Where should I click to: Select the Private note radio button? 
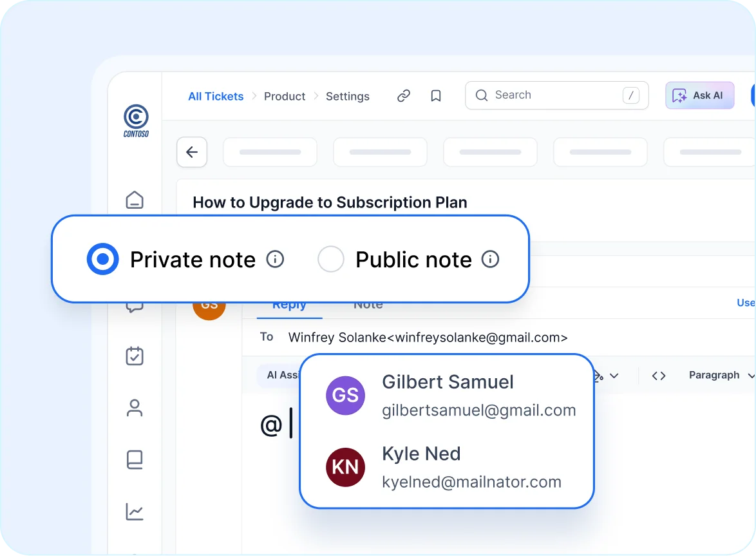[102, 259]
